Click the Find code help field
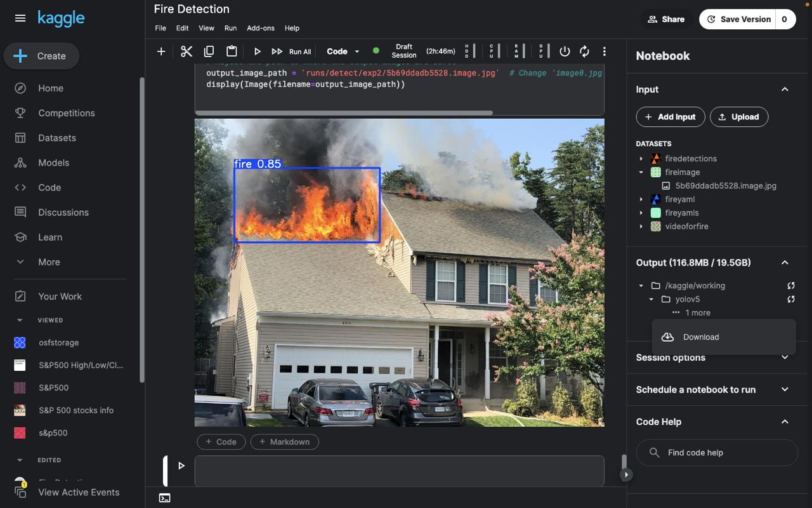 (717, 453)
